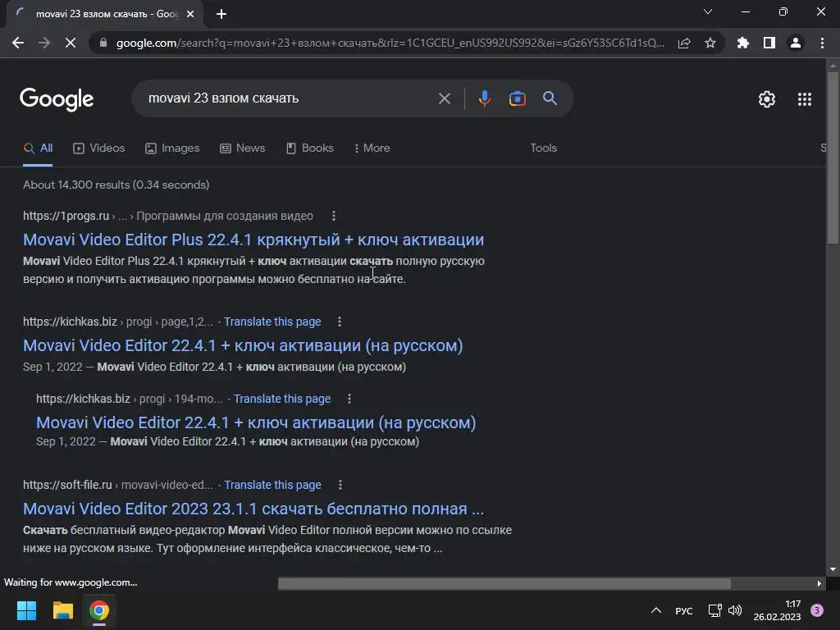The image size is (840, 630).
Task: Click the network icon in tray
Action: (714, 610)
